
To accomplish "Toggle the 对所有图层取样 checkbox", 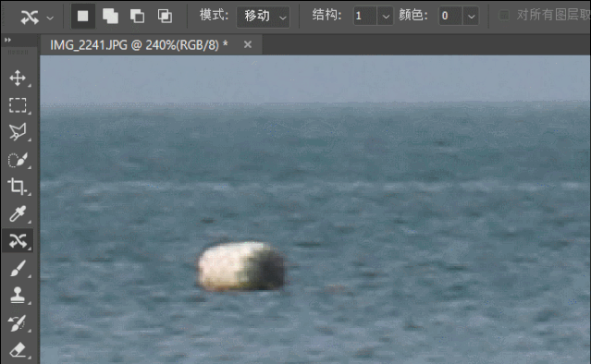I will (504, 16).
